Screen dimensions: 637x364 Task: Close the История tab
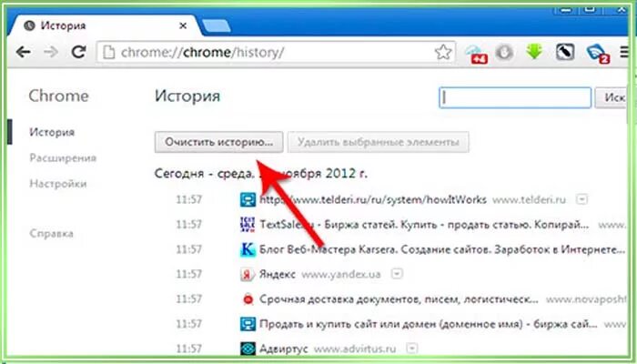pos(183,25)
